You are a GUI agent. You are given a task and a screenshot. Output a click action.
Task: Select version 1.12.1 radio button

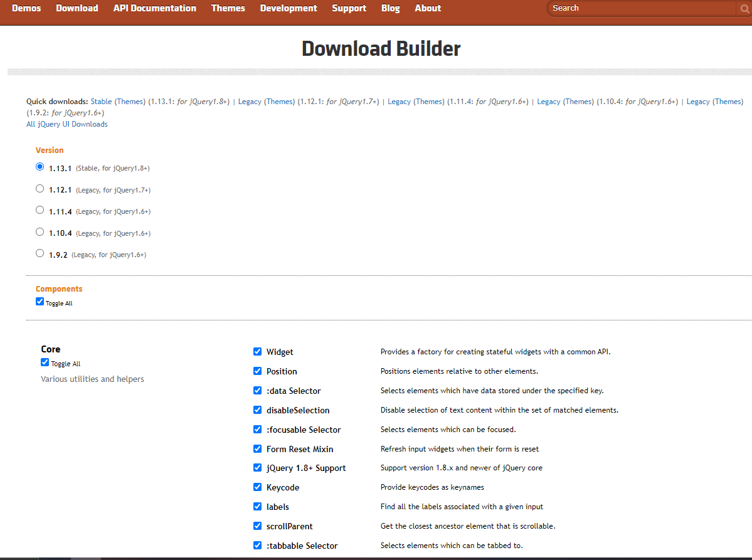(40, 188)
